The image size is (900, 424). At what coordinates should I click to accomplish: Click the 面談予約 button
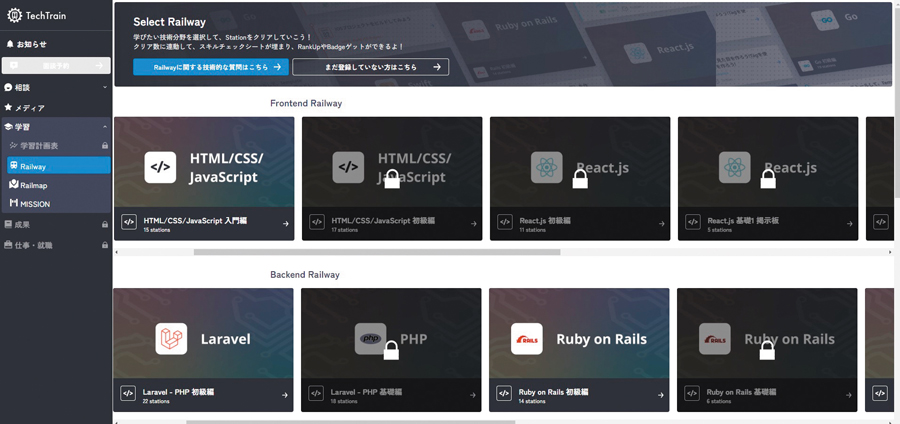[56, 65]
